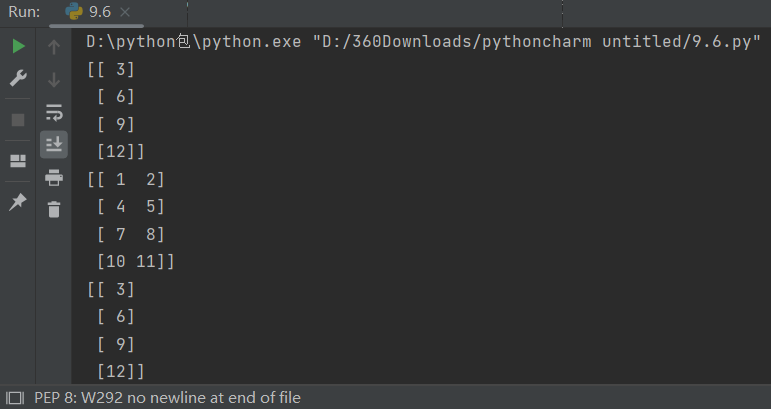Open run configuration via wrench icon
Screen dimensions: 771x409
[x=18, y=78]
